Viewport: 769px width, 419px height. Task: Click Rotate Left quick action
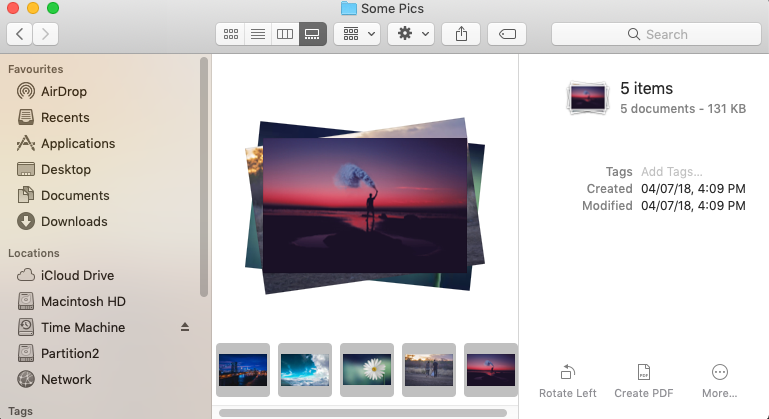point(567,381)
